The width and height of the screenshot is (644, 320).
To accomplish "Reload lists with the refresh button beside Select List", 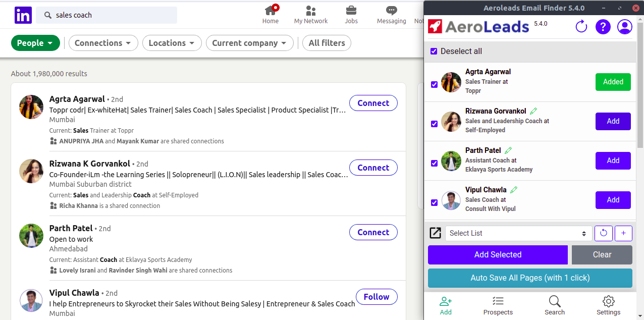I will tap(604, 233).
